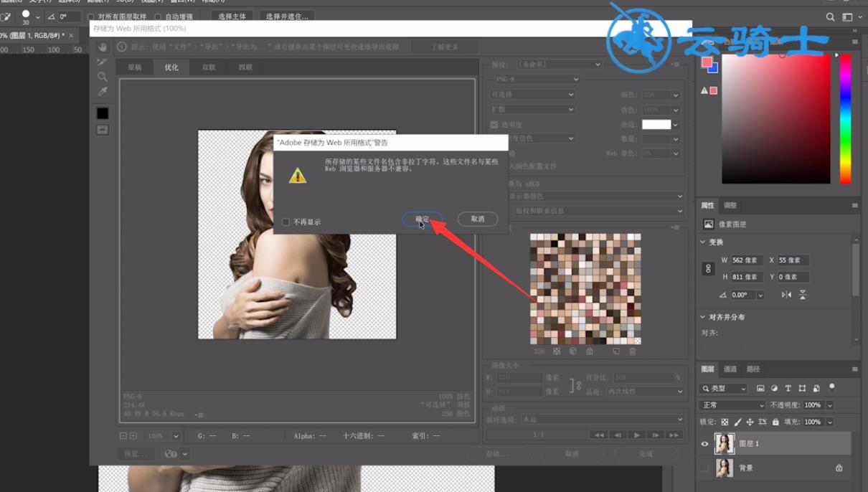Hide 图层 1 with its eye icon

[704, 444]
